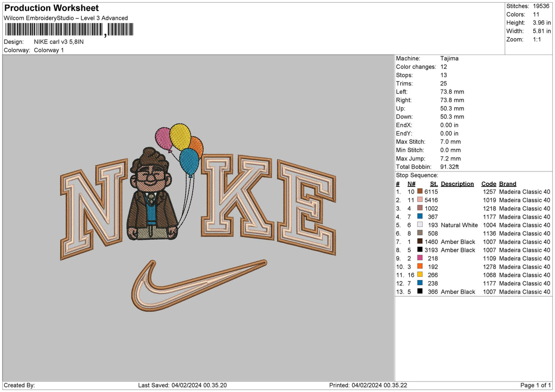
Task: Click the magenta swatch in stop row 9
Action: (x=420, y=258)
